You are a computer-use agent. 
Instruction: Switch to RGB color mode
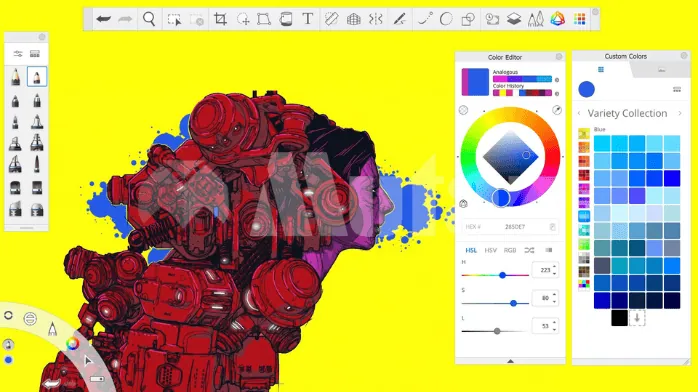[510, 251]
